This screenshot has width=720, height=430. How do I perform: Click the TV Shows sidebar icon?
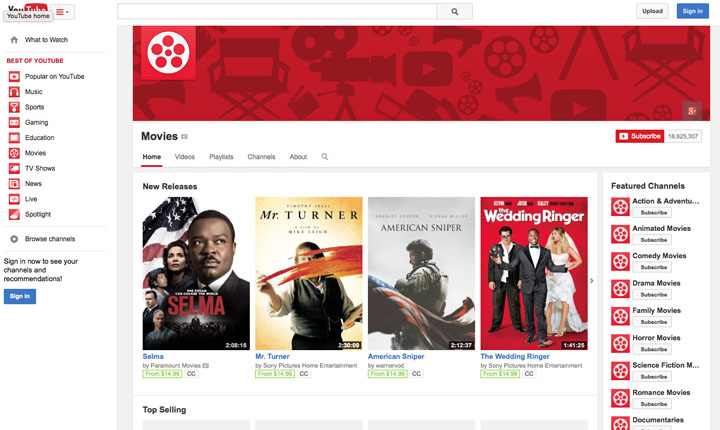coord(14,169)
